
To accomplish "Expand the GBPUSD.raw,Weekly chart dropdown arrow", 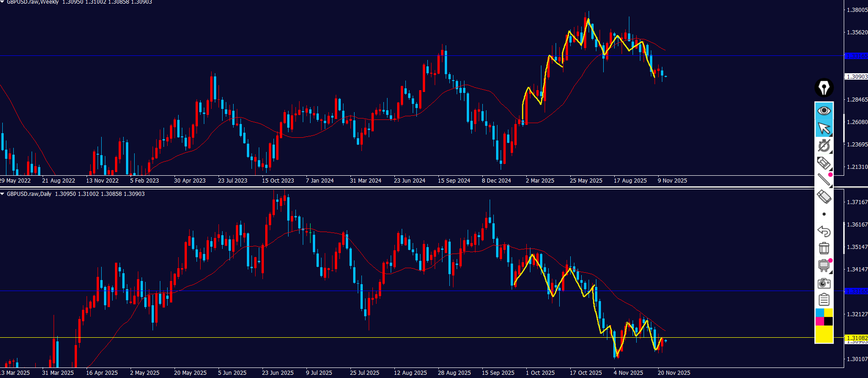I will click(x=2, y=2).
